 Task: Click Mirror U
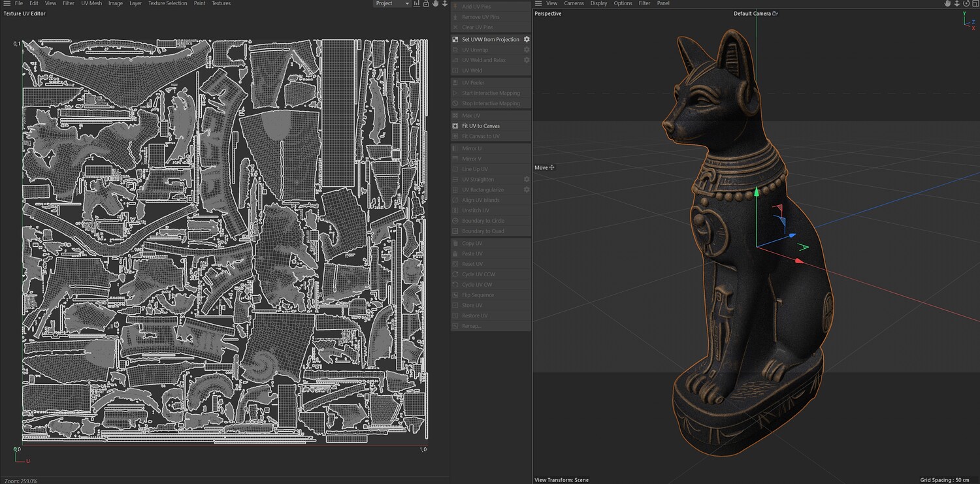[x=472, y=149]
